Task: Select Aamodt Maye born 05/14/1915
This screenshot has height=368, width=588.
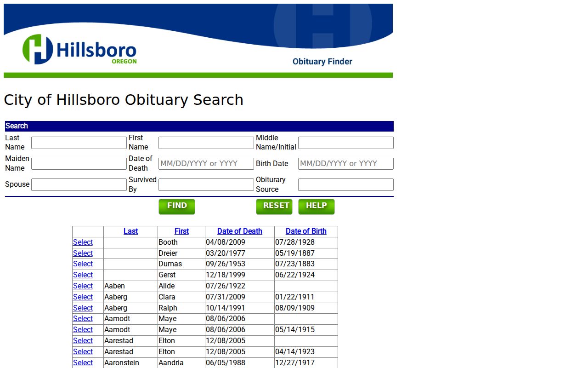Action: click(83, 330)
